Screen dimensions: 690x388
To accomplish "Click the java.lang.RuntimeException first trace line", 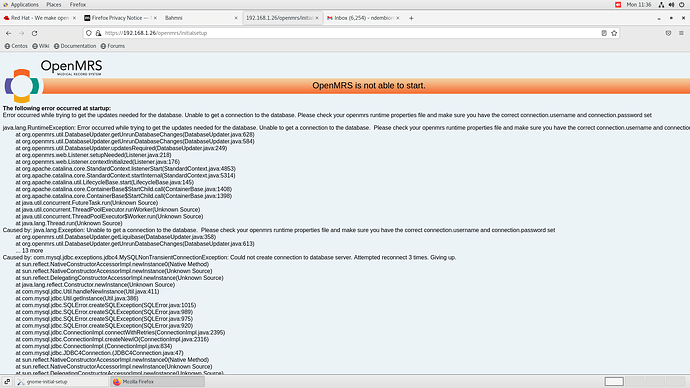I will 346,128.
